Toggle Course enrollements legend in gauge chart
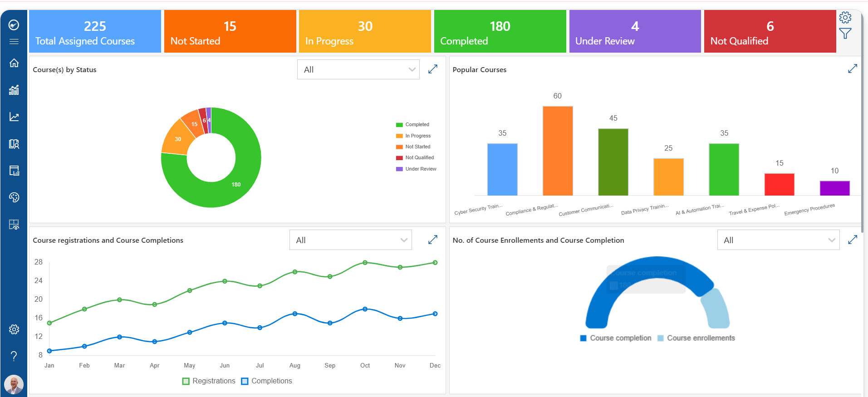The image size is (868, 397). click(696, 338)
